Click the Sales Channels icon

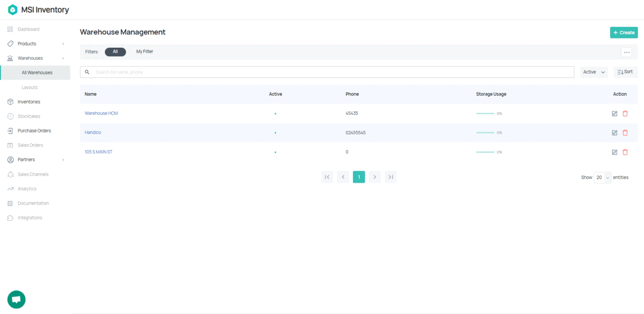[10, 174]
